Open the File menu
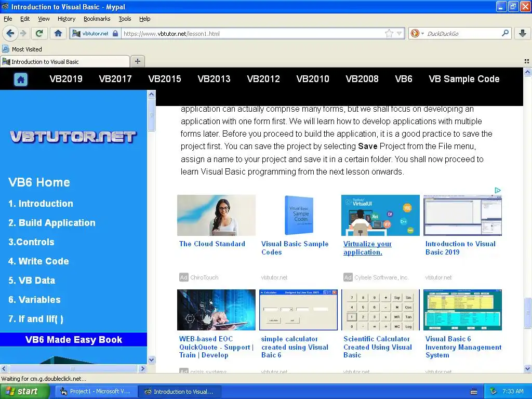The image size is (532, 399). [x=8, y=19]
